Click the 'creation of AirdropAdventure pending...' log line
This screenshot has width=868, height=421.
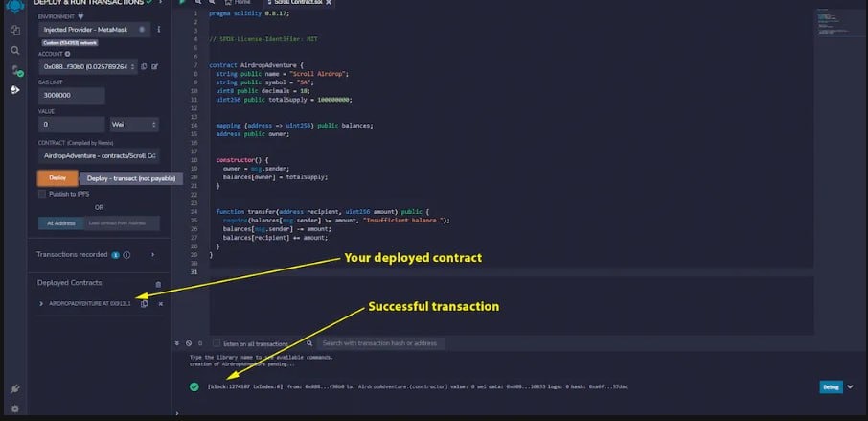tap(242, 364)
